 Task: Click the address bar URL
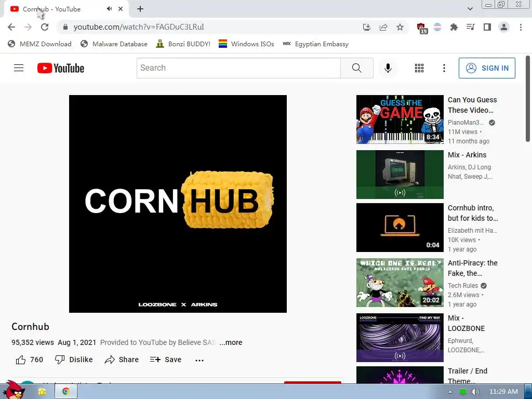[139, 27]
